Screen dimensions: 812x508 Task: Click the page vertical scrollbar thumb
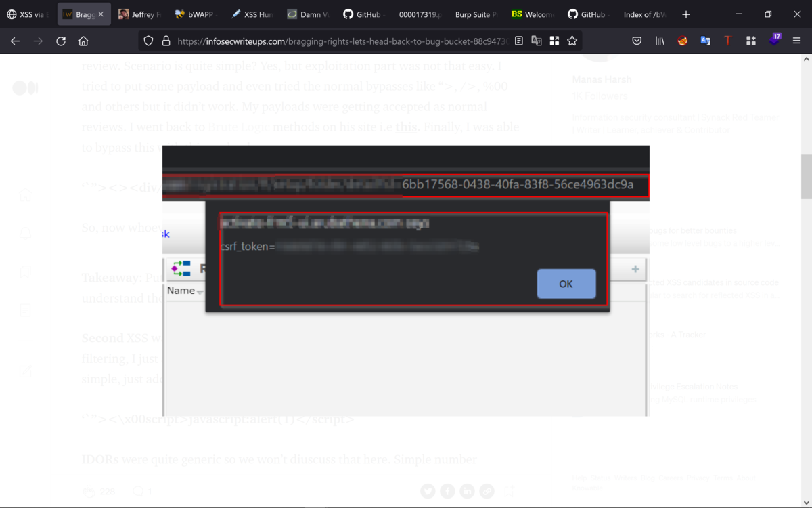(x=806, y=175)
